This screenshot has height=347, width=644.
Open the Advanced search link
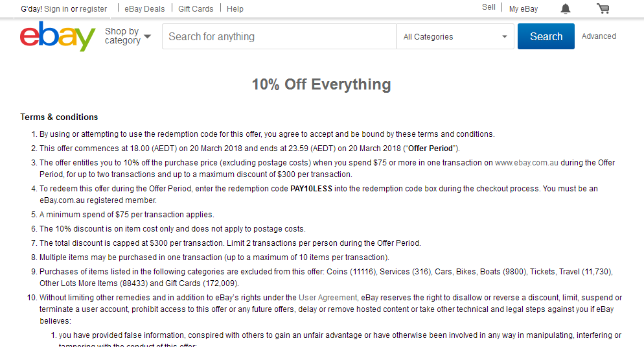pyautogui.click(x=599, y=36)
